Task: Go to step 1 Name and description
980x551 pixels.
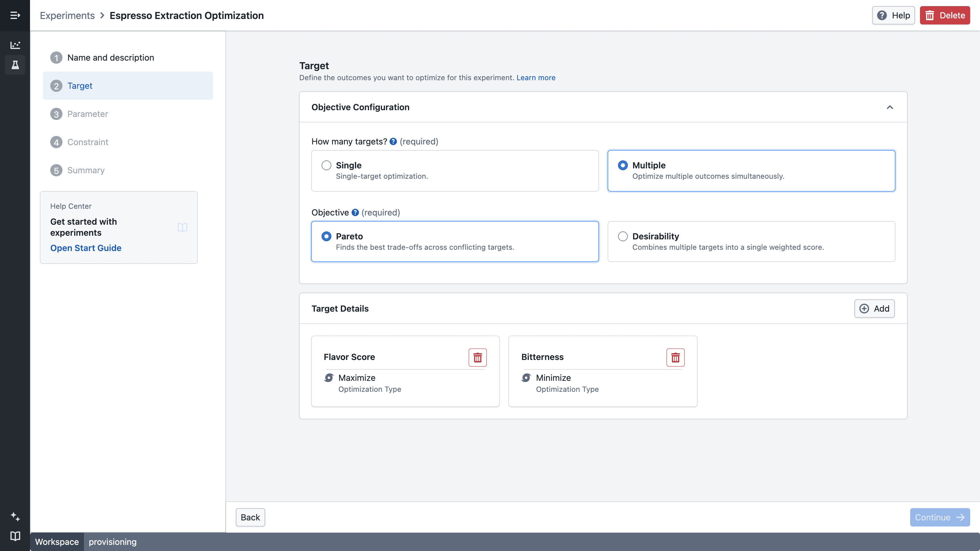Action: (x=128, y=58)
